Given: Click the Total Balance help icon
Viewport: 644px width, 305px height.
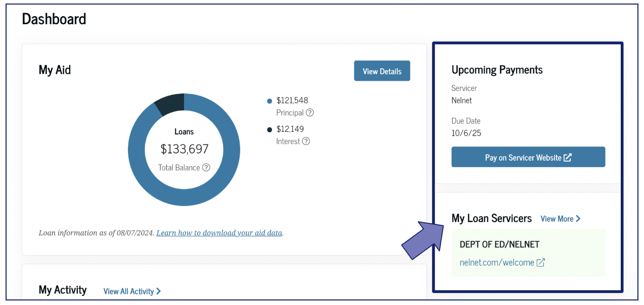Looking at the screenshot, I should tap(206, 168).
